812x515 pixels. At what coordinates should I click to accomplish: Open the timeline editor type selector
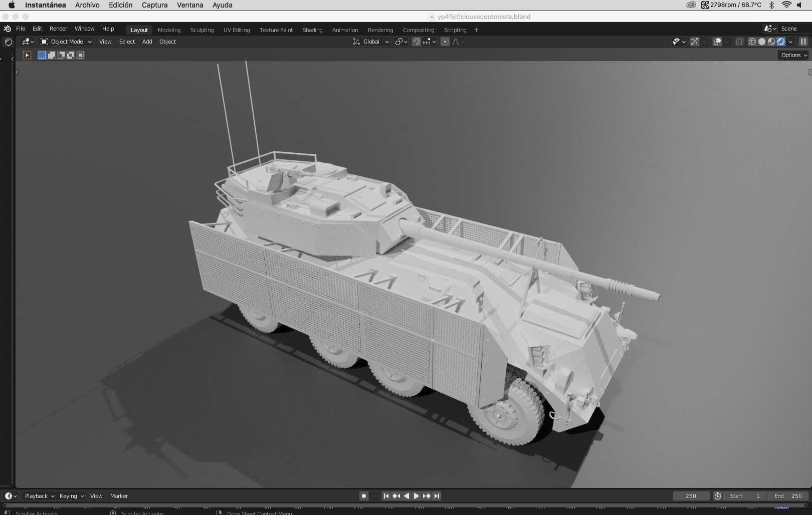pyautogui.click(x=11, y=496)
